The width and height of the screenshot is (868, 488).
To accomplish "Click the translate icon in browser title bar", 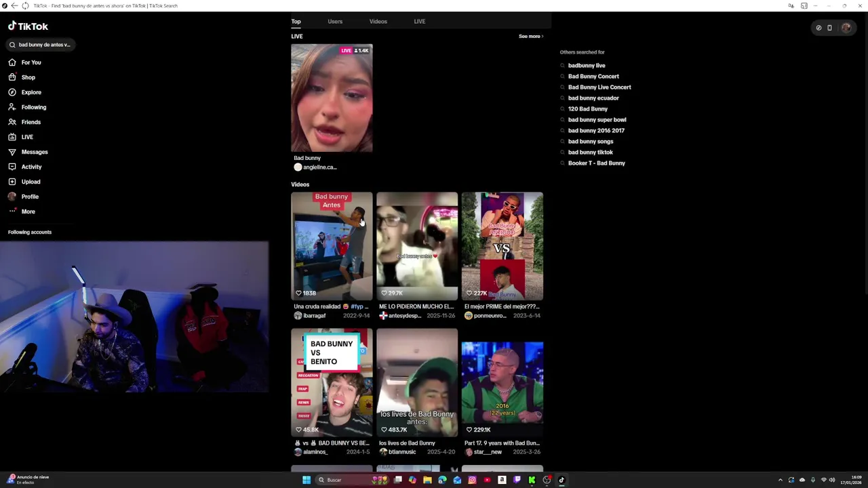I will click(791, 5).
